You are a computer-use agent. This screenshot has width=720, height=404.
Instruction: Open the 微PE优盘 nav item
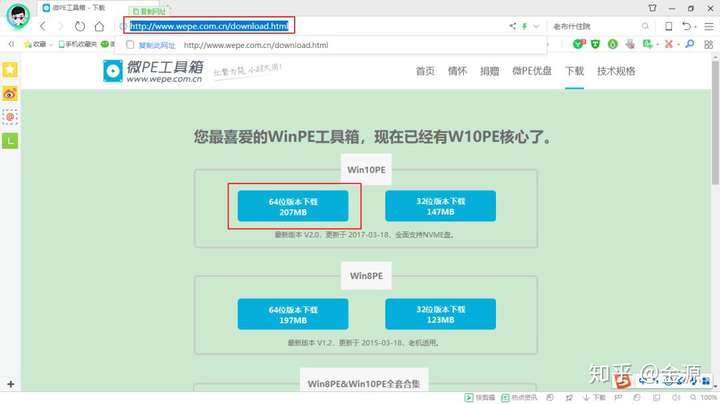[532, 71]
